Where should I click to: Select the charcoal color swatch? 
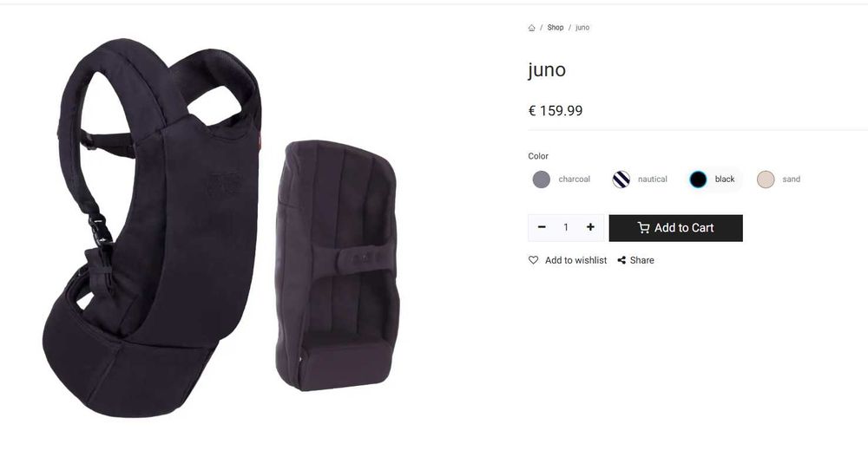(542, 180)
